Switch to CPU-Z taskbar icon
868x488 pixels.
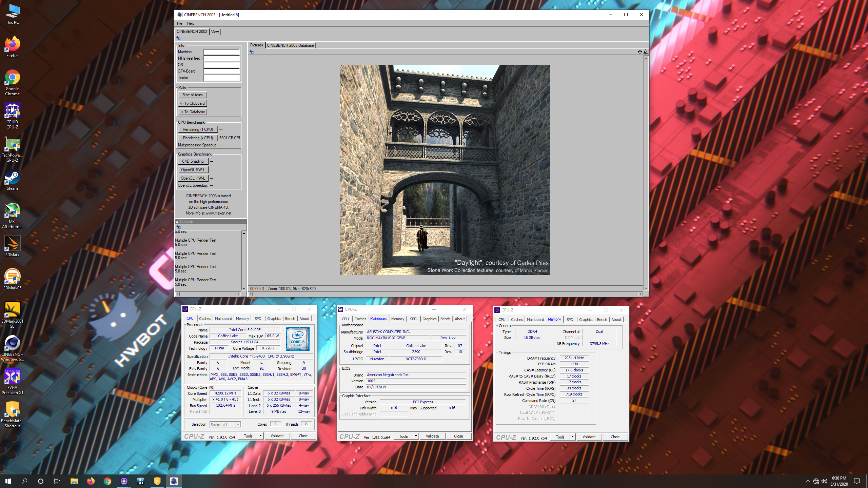(x=124, y=481)
